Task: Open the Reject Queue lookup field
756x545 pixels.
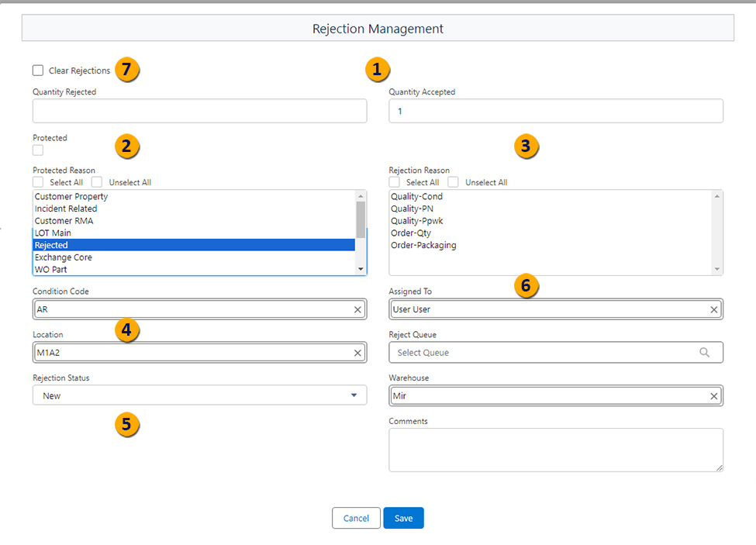Action: coord(543,353)
